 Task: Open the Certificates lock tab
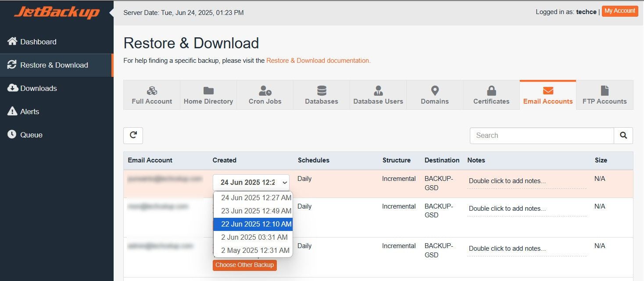pos(491,95)
